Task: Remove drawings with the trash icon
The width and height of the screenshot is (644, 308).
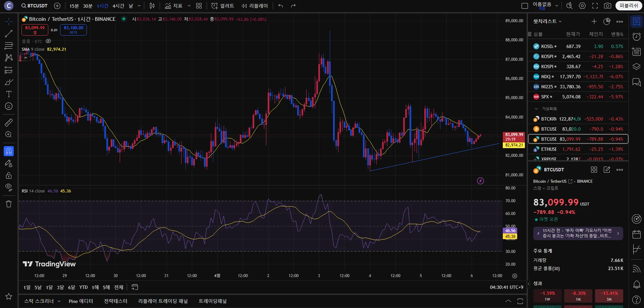Action: (9, 204)
